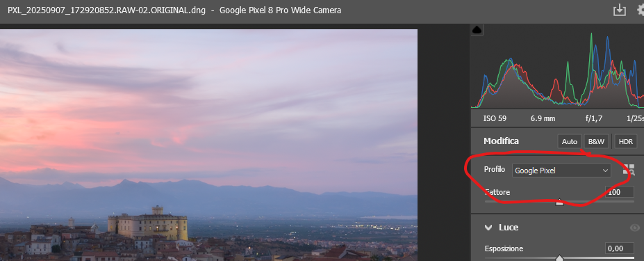Viewport: 644px width, 261px height.
Task: Click the 6.9 mm focal length text
Action: tap(543, 118)
